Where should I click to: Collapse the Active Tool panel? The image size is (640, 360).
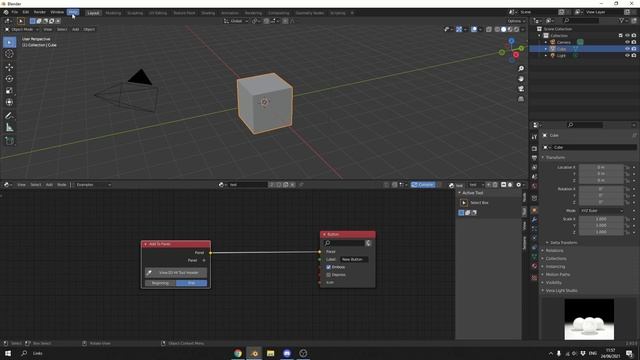pos(471,193)
